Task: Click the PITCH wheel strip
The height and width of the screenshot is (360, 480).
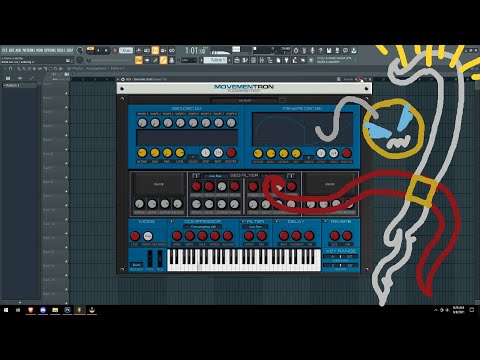Action: tap(150, 258)
